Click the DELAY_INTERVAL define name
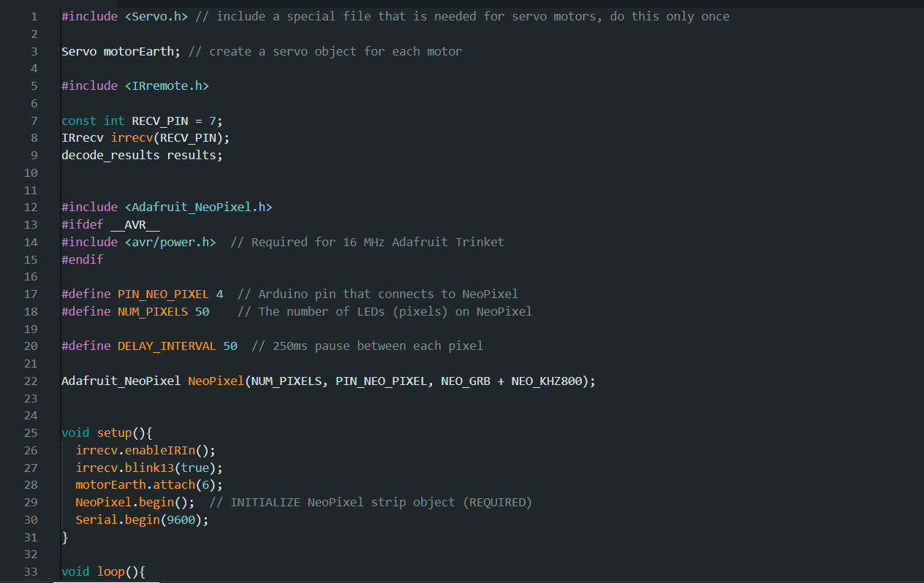Screen dimensions: 924x583 pyautogui.click(x=166, y=346)
